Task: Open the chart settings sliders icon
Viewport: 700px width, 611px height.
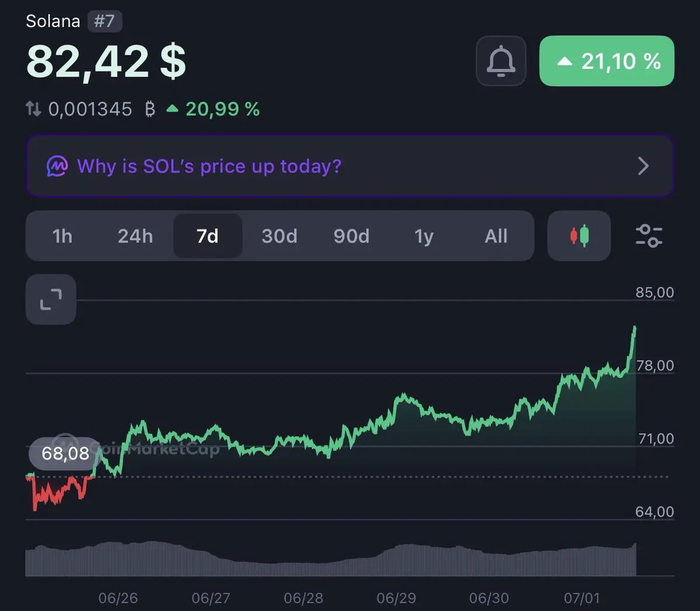Action: [649, 236]
